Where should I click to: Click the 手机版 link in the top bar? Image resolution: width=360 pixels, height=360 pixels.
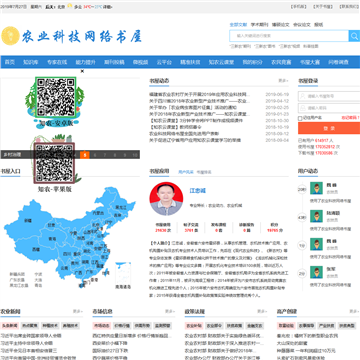(298, 6)
